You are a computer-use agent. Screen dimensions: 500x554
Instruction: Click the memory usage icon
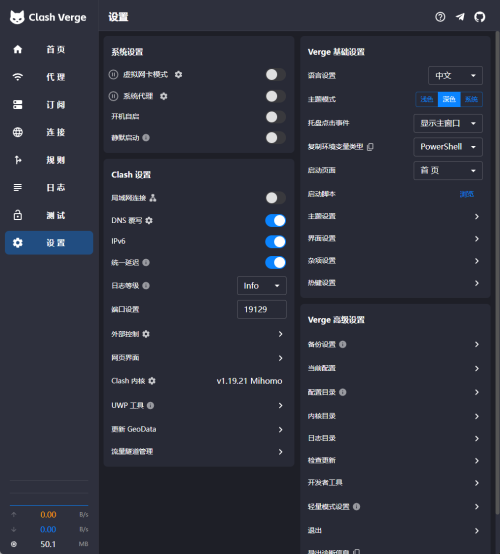click(x=14, y=544)
